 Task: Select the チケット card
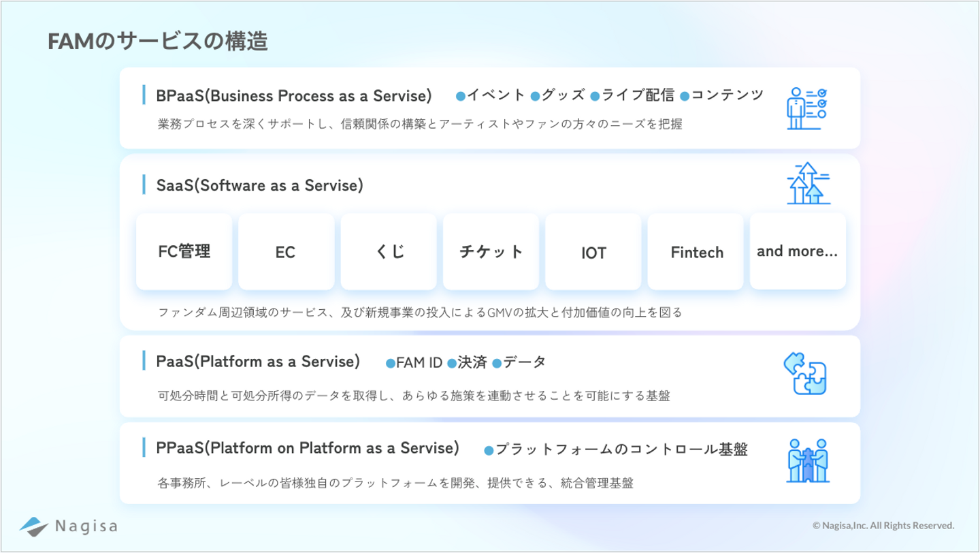(x=491, y=252)
